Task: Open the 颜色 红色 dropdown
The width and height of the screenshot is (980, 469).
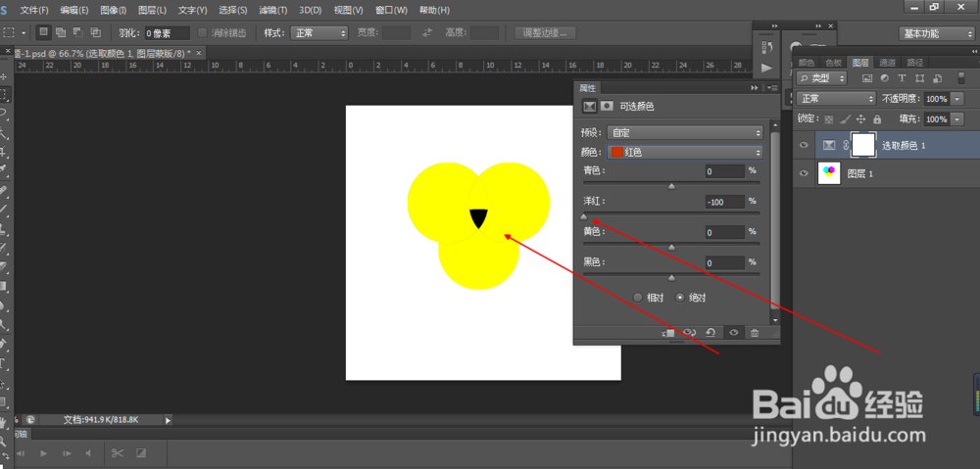Action: tap(685, 152)
